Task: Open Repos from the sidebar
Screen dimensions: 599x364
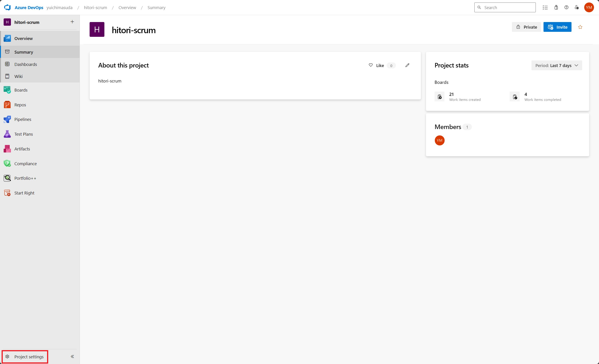Action: (20, 105)
